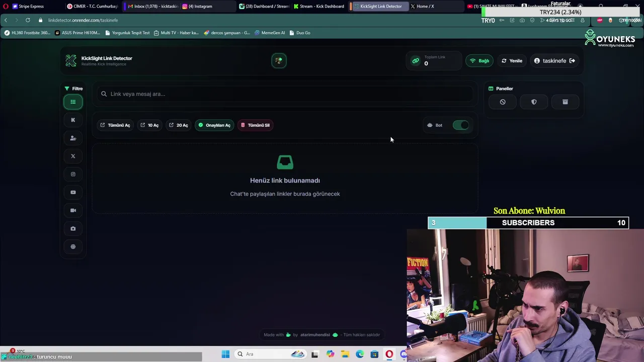The height and width of the screenshot is (362, 644).
Task: Open the MemeGen AI bookmark
Action: pos(270,33)
